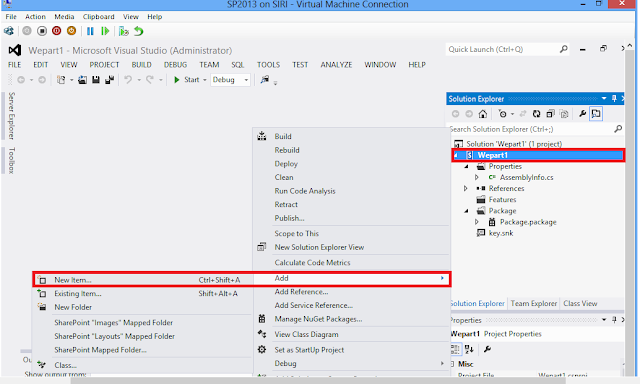The width and height of the screenshot is (640, 384).
Task: Click the Ctrl+Alt+Del icon in VM toolbar
Action: (9, 31)
